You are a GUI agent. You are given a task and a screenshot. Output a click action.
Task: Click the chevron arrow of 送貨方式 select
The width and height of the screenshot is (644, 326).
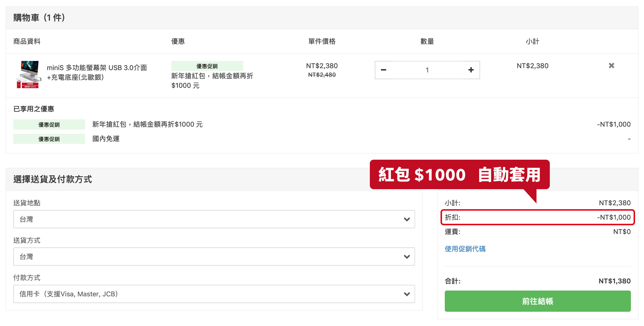pos(407,256)
